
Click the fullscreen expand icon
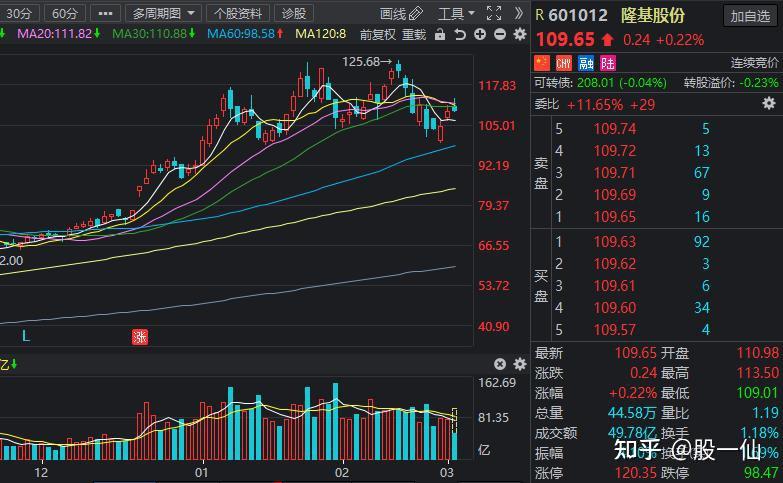pyautogui.click(x=494, y=13)
